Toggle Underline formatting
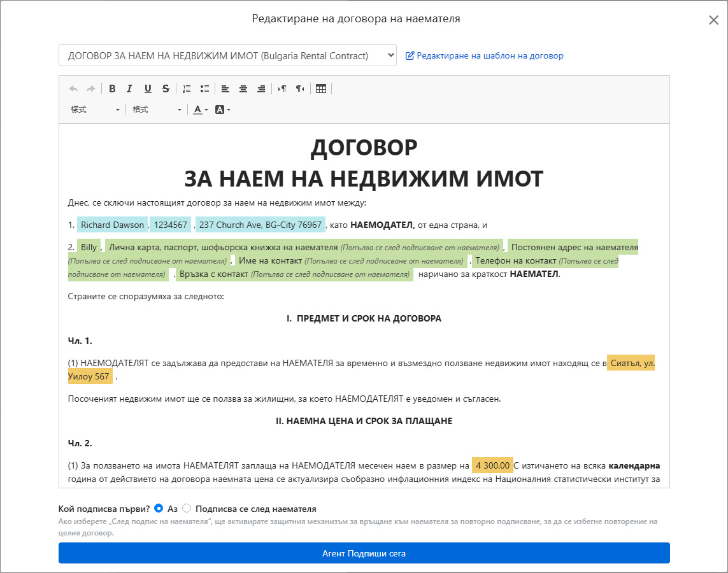The width and height of the screenshot is (728, 573). pyautogui.click(x=148, y=88)
